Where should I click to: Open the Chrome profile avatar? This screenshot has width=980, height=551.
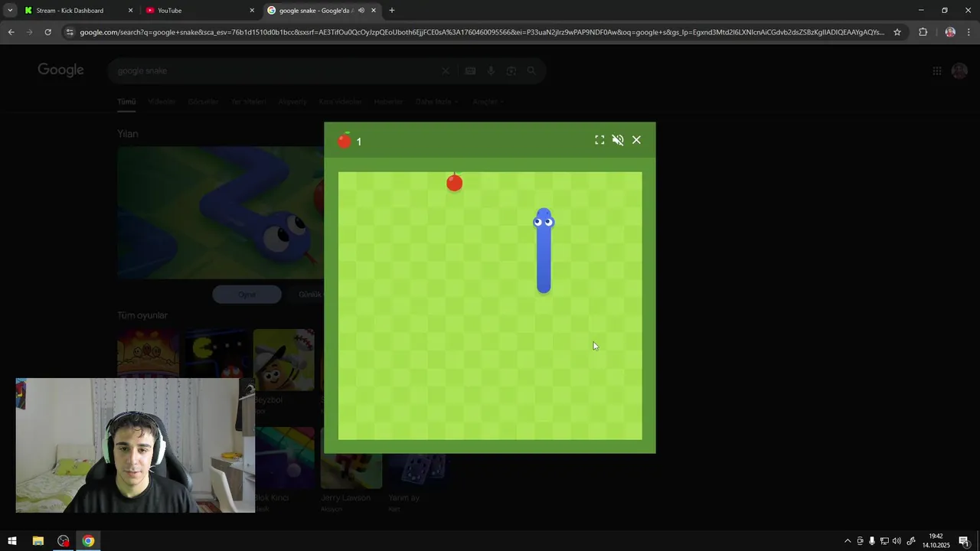[950, 32]
